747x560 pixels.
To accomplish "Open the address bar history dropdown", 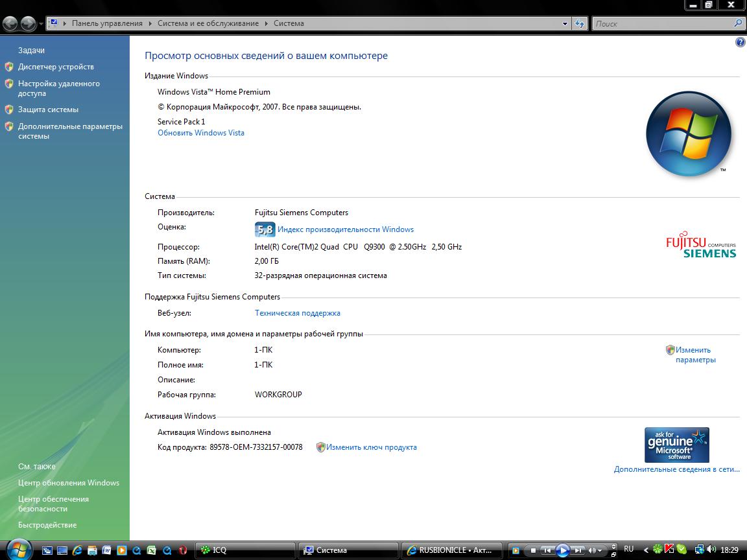I will coord(565,23).
